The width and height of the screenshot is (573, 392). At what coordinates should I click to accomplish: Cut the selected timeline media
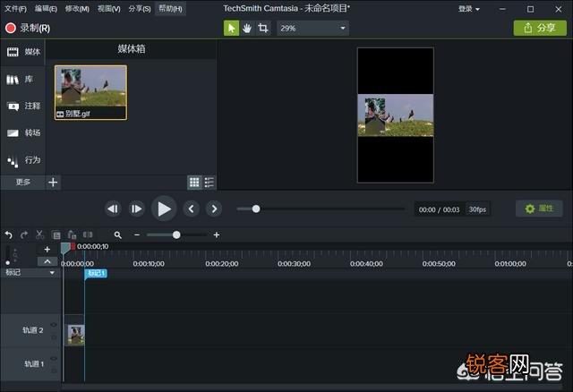click(x=39, y=234)
